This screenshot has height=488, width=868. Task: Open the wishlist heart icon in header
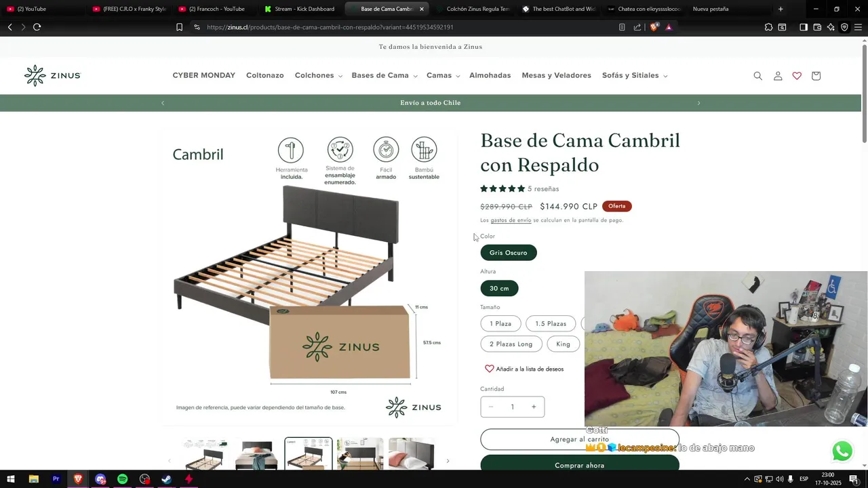coord(797,76)
